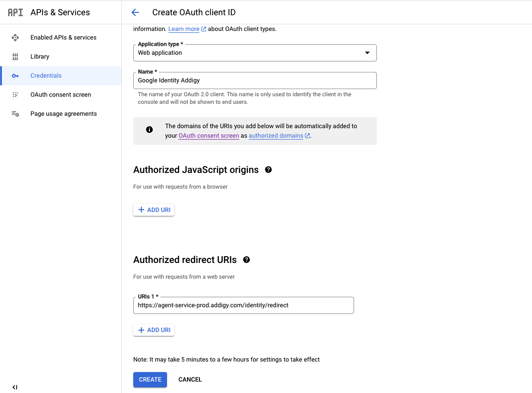Select the Web application combo box

pos(255,53)
